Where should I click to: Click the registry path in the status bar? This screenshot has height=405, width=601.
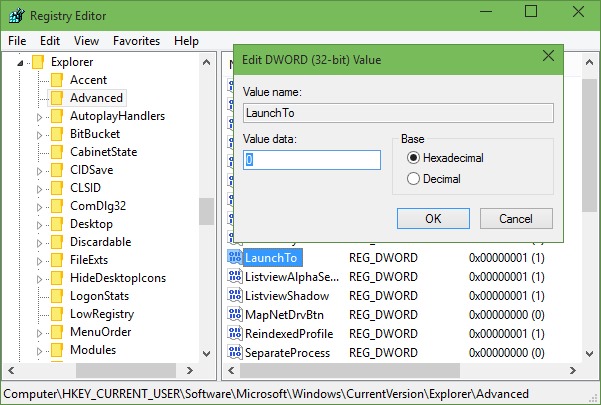(266, 394)
